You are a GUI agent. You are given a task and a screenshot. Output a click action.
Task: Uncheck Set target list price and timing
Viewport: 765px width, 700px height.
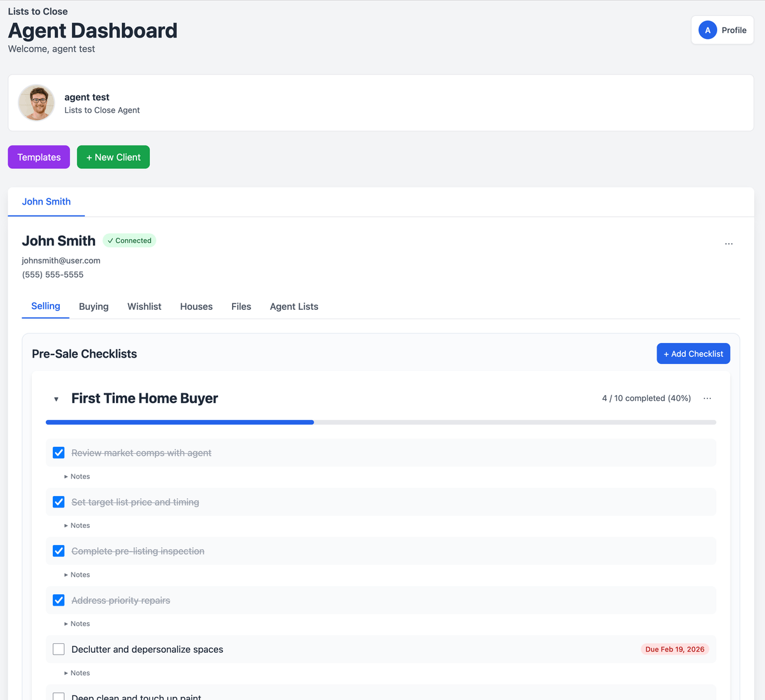click(59, 502)
